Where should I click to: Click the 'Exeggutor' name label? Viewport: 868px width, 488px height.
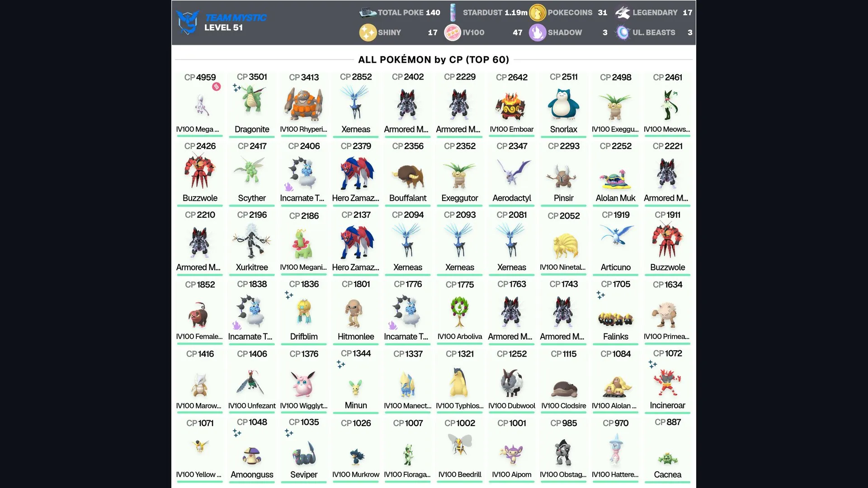(459, 198)
